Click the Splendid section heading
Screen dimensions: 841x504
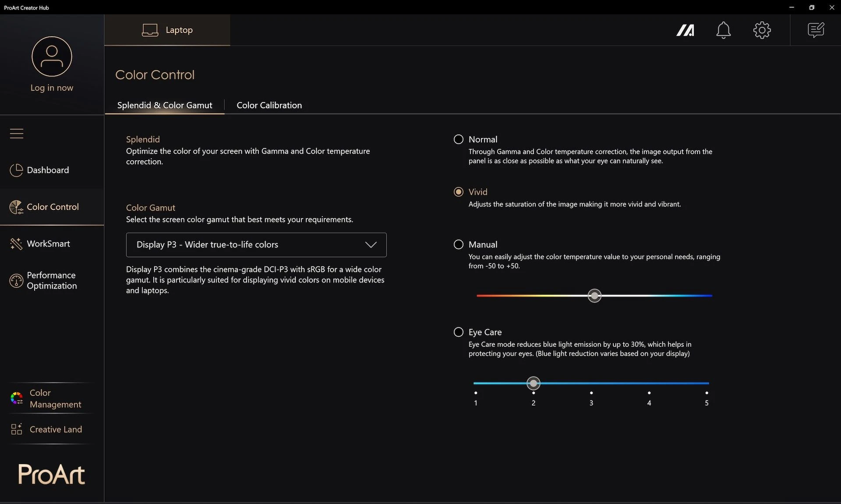[x=143, y=139]
